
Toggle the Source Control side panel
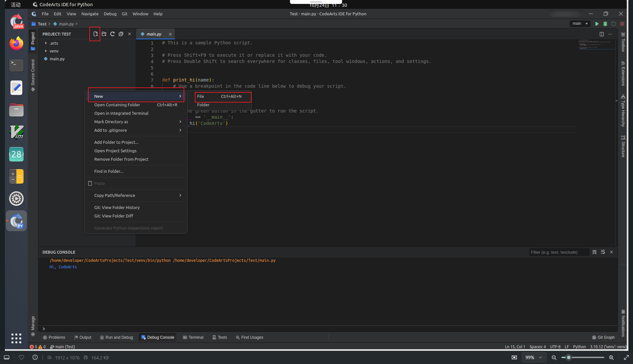pyautogui.click(x=33, y=75)
